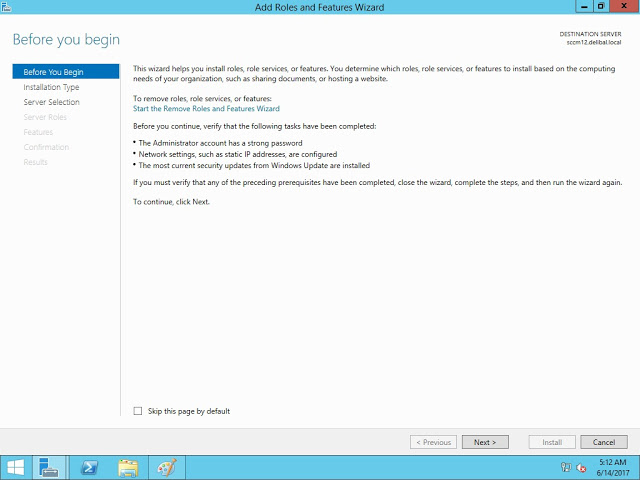This screenshot has height=480, width=640.
Task: Switch to Paint in the taskbar
Action: [x=167, y=467]
